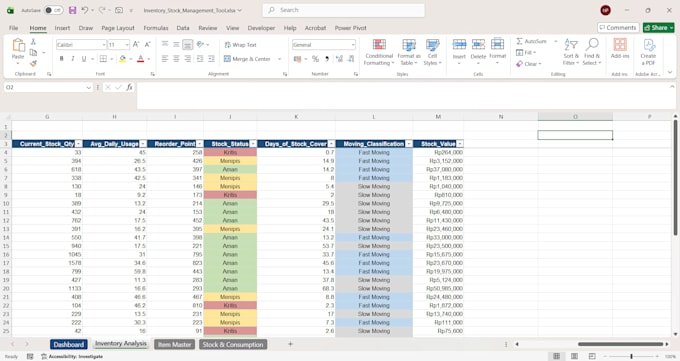Click the Insert cells icon
The width and height of the screenshot is (680, 361).
(x=459, y=44)
